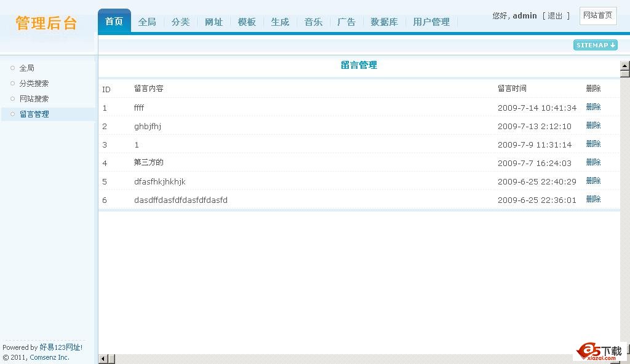The image size is (630, 364).
Task: Delete the message 第三方的
Action: point(593,162)
